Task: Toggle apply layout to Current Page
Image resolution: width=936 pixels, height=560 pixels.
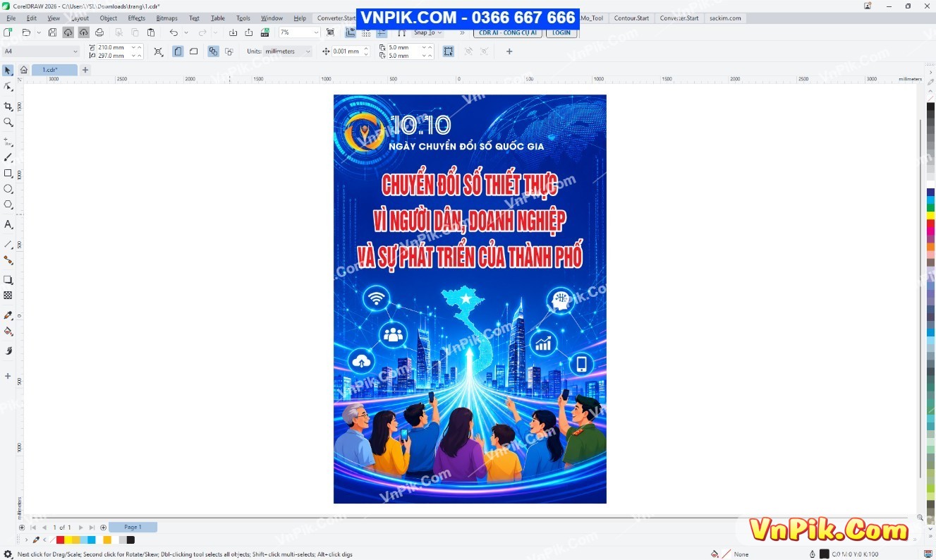Action: [229, 51]
